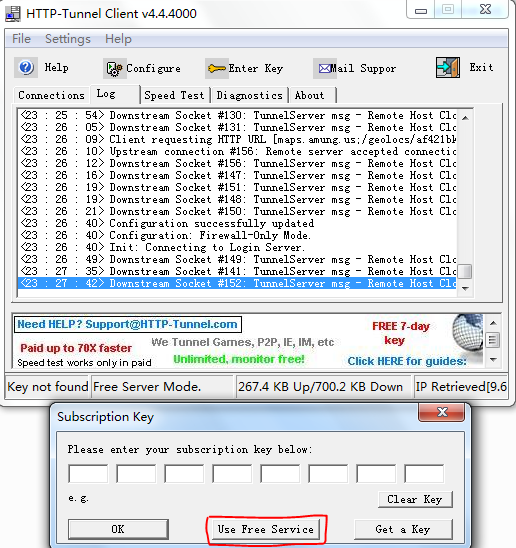Select the Downstream Socket #150 log line
The height and width of the screenshot is (548, 516).
[x=237, y=211]
